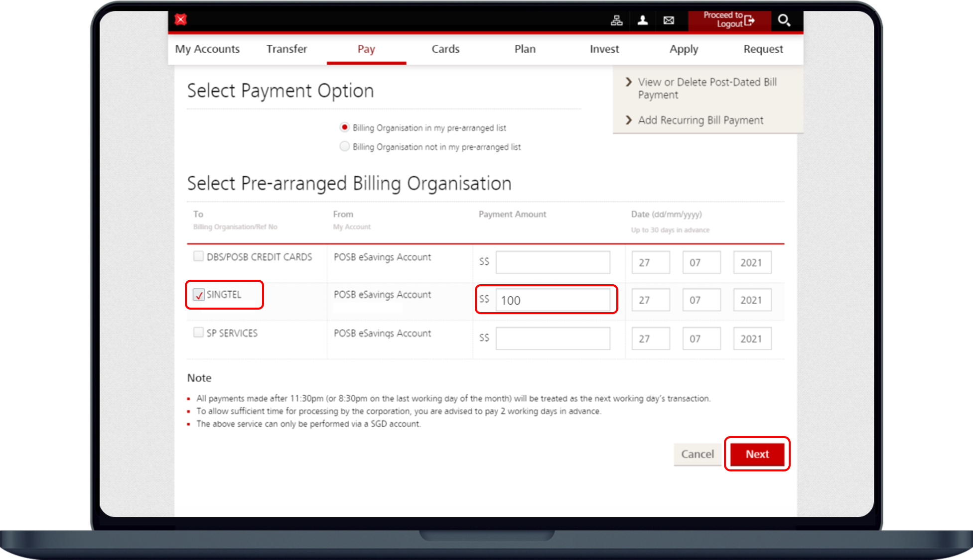Tick the SP Services checkbox
This screenshot has height=560, width=973.
tap(198, 333)
